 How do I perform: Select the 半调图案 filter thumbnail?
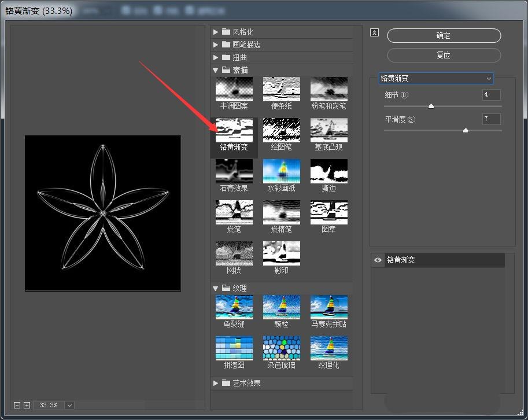click(234, 89)
